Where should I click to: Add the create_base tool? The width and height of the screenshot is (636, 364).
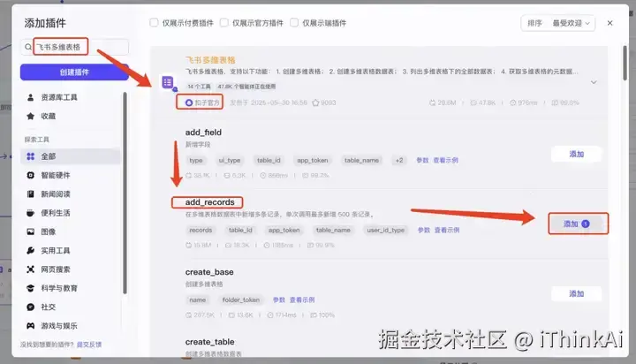click(x=576, y=294)
